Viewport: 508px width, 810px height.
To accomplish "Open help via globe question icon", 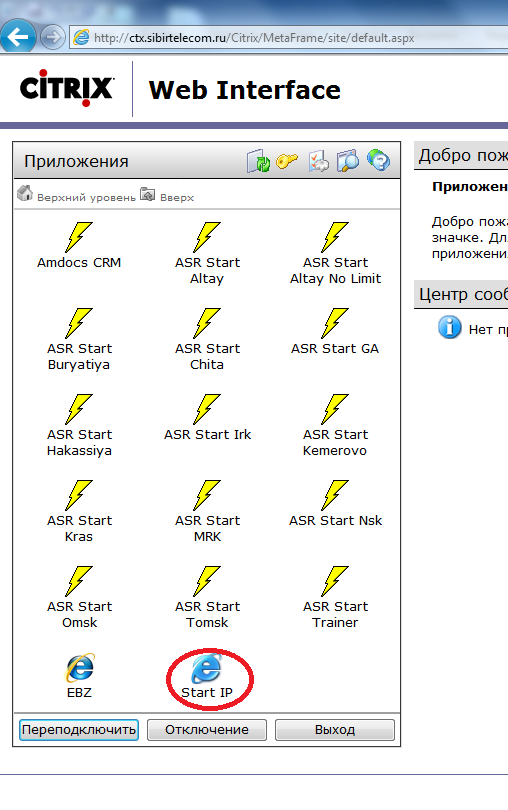I will tap(378, 161).
